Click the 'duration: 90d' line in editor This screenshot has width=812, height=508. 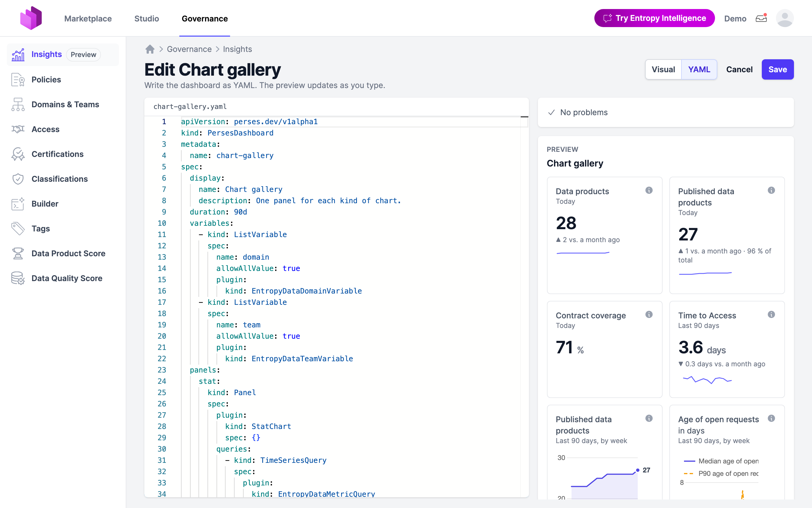219,212
